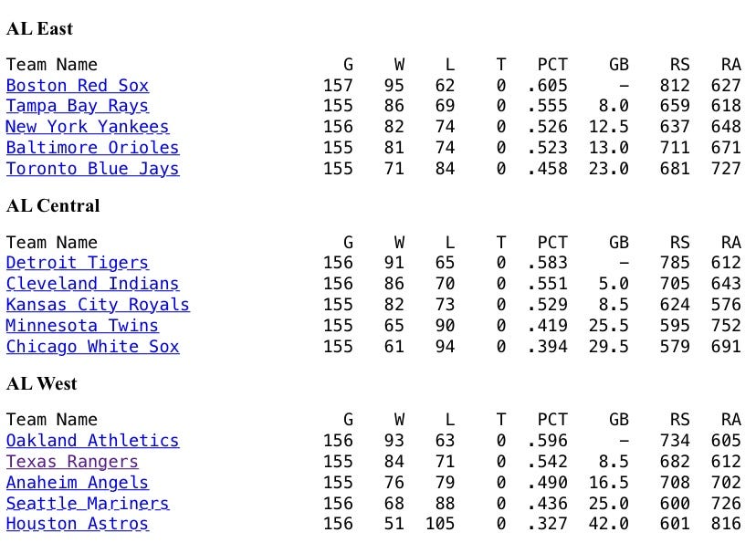The height and width of the screenshot is (543, 756).
Task: Click the Oakland Athletics link
Action: (x=92, y=441)
